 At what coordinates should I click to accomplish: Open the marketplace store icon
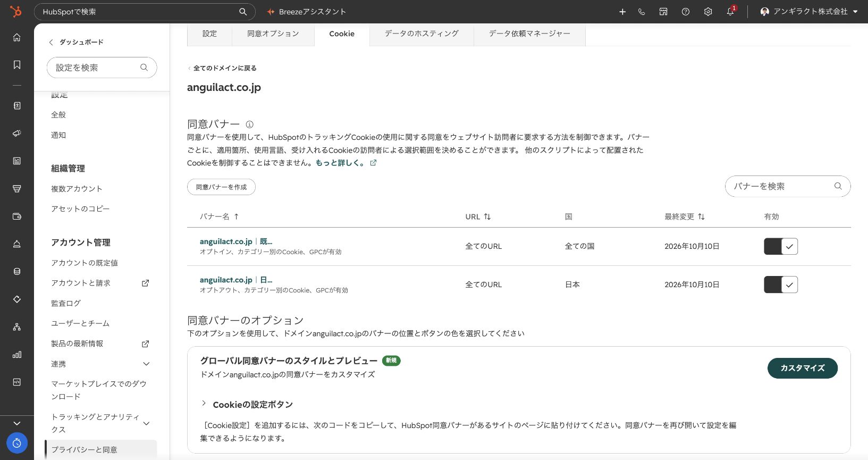click(x=663, y=12)
